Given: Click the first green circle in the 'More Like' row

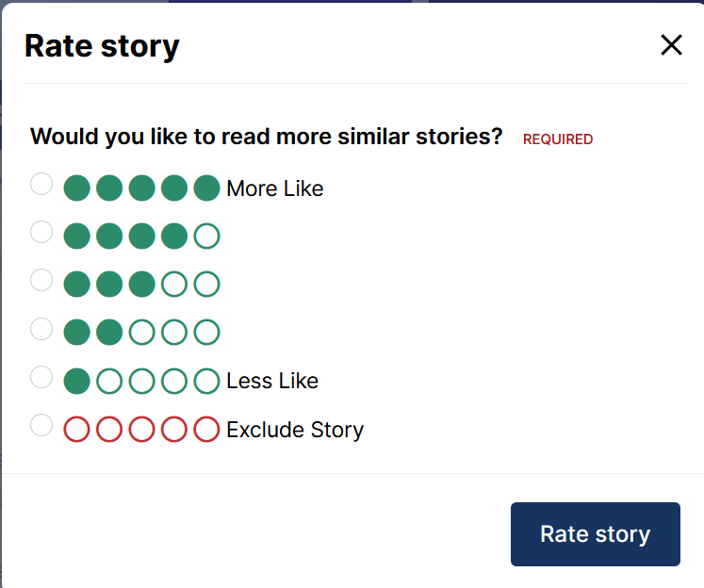Looking at the screenshot, I should [76, 188].
